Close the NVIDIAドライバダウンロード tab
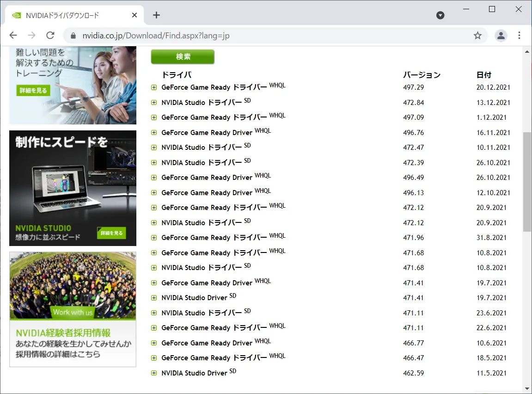This screenshot has width=532, height=394. click(x=135, y=15)
